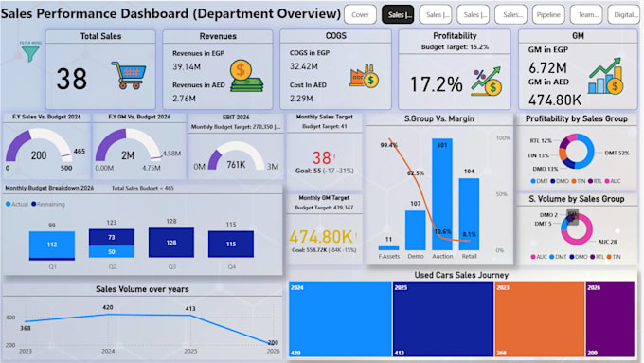Screen dimensions: 644x363
Task: Click the Q2 actual segment labeled 50
Action: 112,251
